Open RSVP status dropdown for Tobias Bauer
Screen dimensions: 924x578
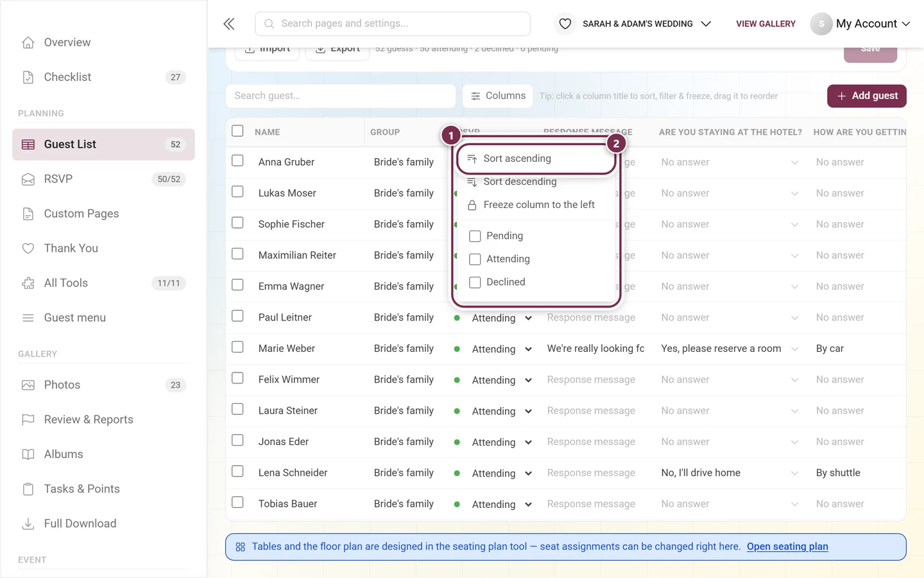(x=502, y=505)
